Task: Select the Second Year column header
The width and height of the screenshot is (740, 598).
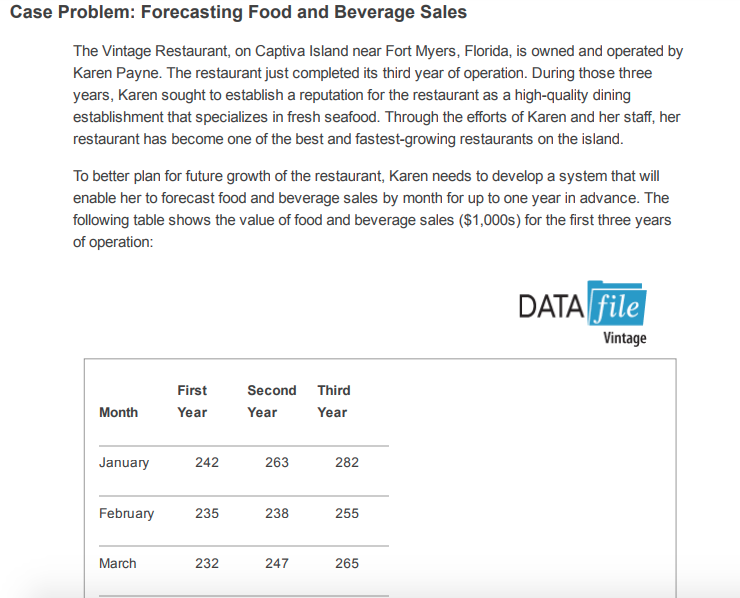Action: click(272, 401)
